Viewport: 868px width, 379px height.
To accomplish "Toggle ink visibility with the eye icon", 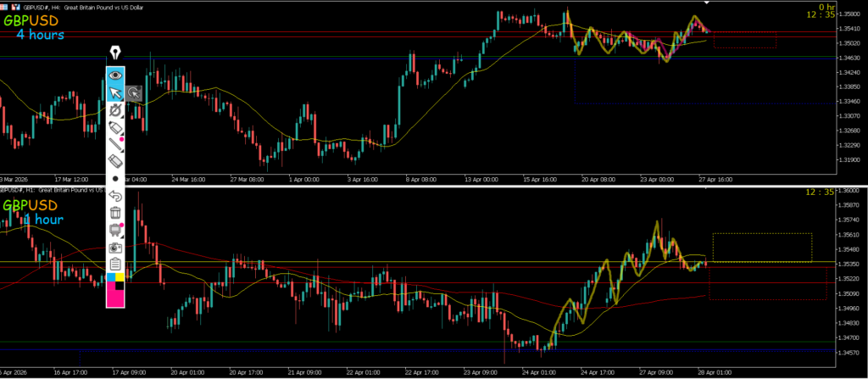I will 115,75.
